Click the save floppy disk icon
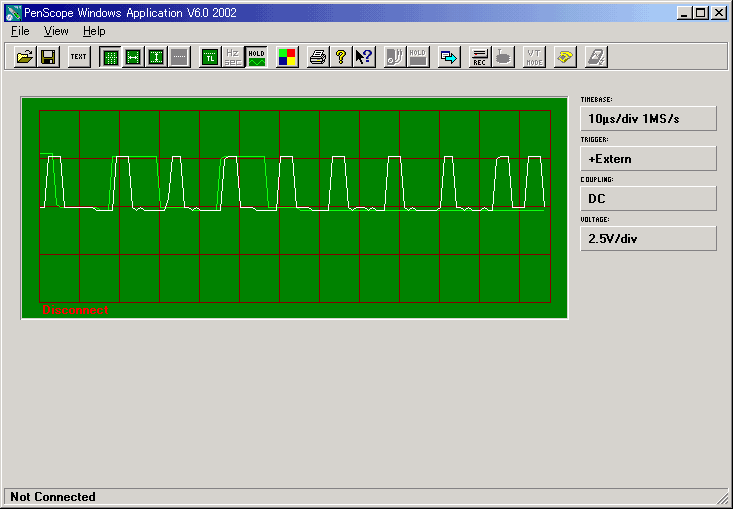 47,57
